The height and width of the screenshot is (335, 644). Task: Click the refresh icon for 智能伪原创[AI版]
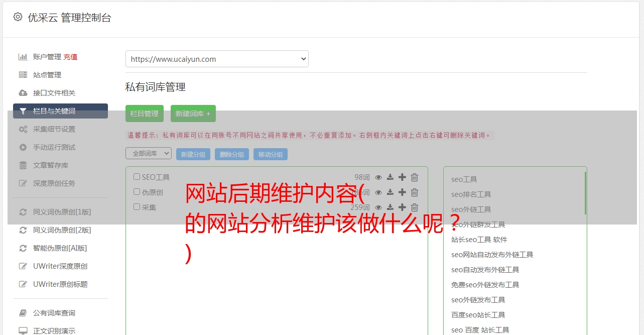(23, 248)
